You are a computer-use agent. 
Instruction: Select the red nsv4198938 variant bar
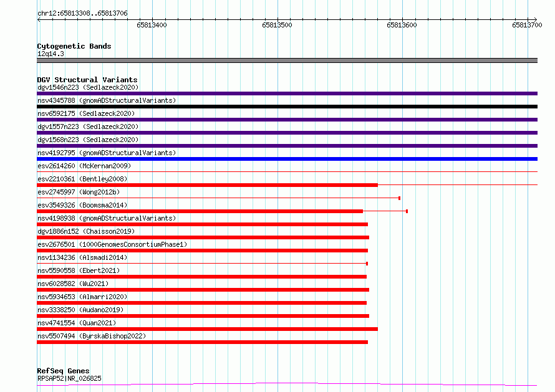click(x=203, y=224)
